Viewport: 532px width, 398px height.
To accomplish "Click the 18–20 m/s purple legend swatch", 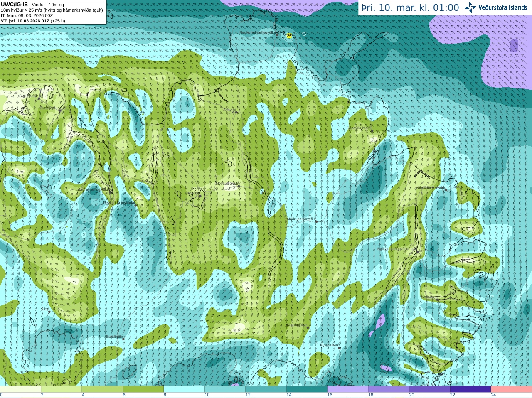I will click(389, 389).
